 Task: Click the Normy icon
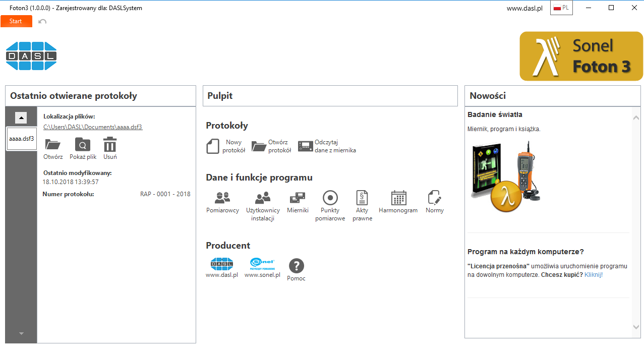coord(434,197)
